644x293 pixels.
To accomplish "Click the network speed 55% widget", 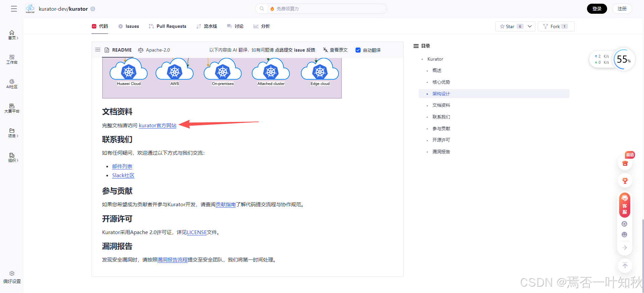I will 612,59.
